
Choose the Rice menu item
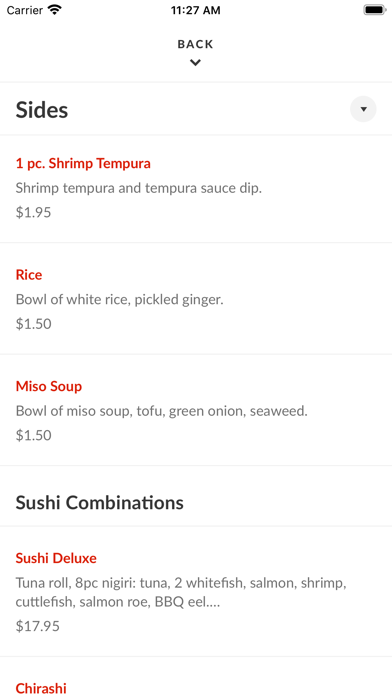click(29, 275)
